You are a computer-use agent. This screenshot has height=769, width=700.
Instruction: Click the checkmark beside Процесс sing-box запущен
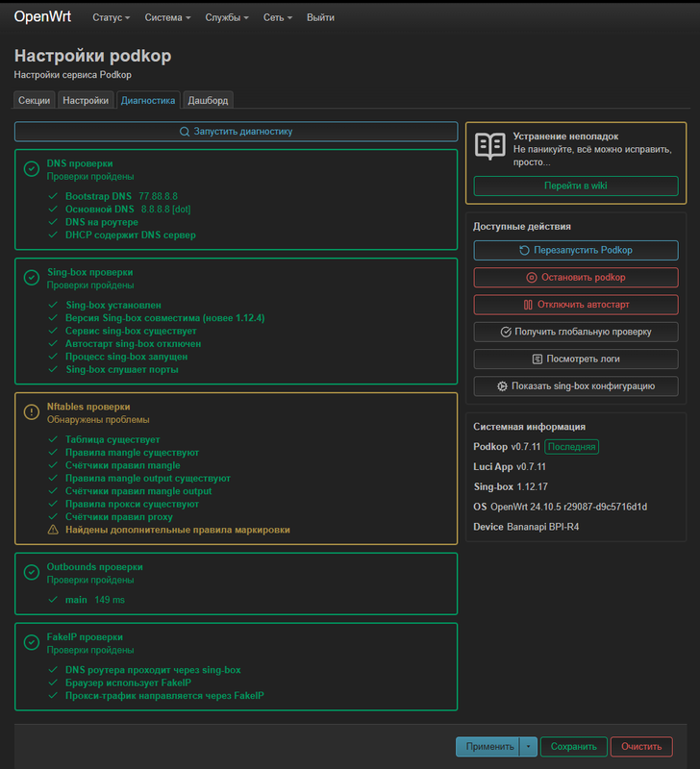pyautogui.click(x=53, y=357)
